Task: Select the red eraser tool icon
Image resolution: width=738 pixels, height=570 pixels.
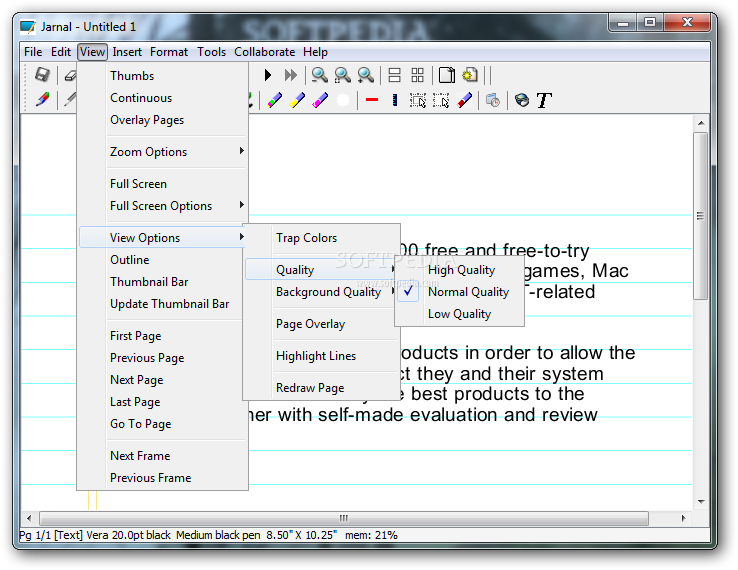Action: click(465, 100)
